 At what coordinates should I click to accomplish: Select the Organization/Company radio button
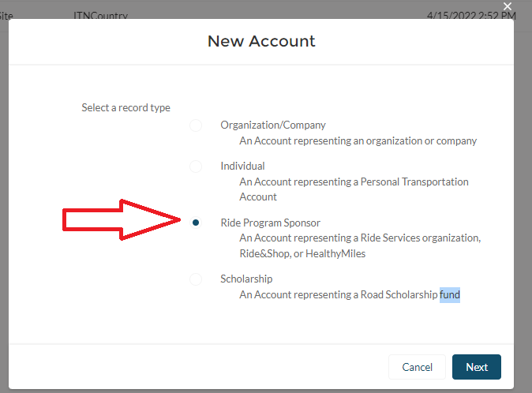(x=196, y=125)
